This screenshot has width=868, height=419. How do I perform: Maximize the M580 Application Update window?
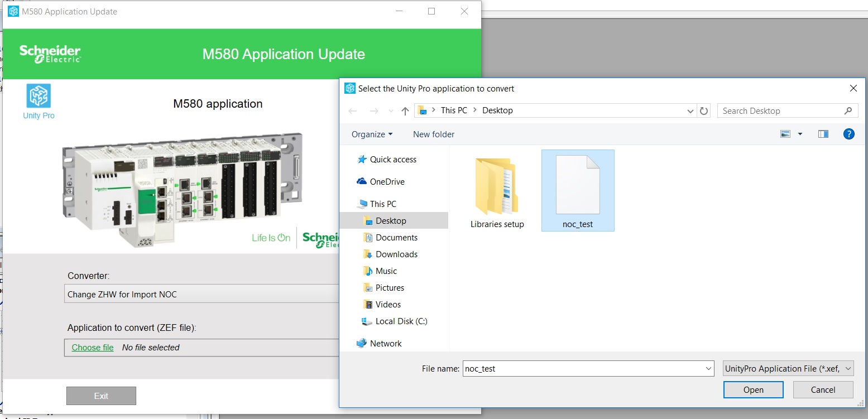pyautogui.click(x=431, y=11)
